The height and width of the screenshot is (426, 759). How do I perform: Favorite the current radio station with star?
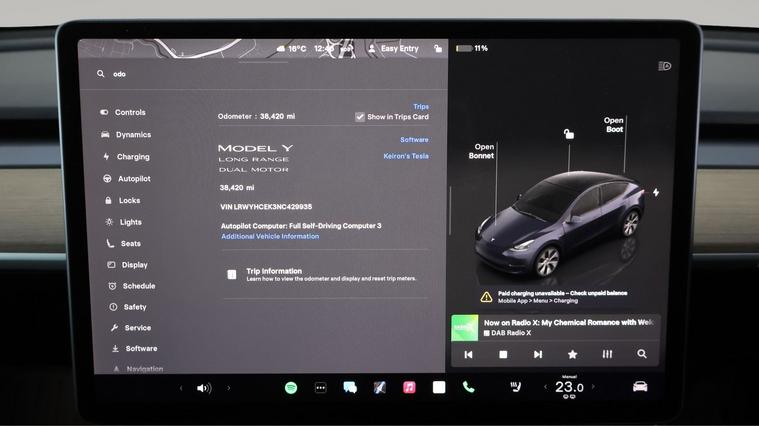click(x=572, y=354)
